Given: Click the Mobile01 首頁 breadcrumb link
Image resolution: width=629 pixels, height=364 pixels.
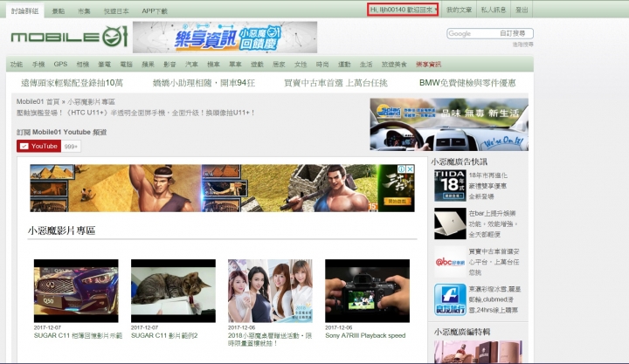Looking at the screenshot, I should [x=38, y=102].
